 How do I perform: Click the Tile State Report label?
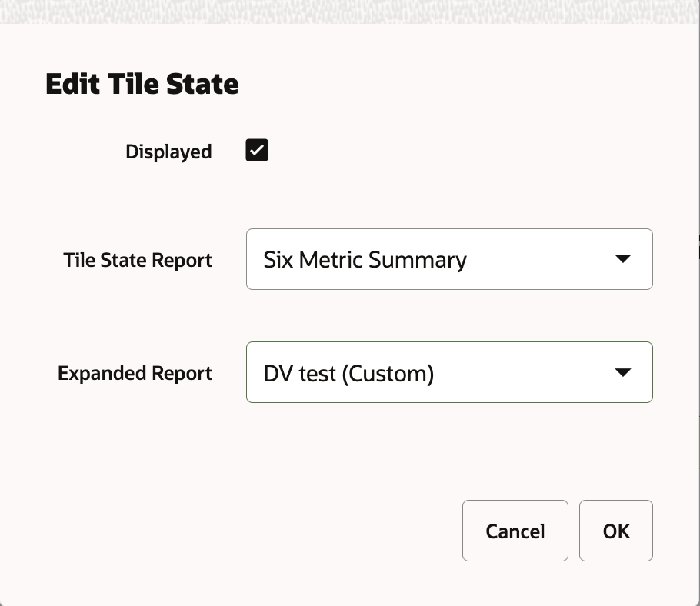(137, 260)
